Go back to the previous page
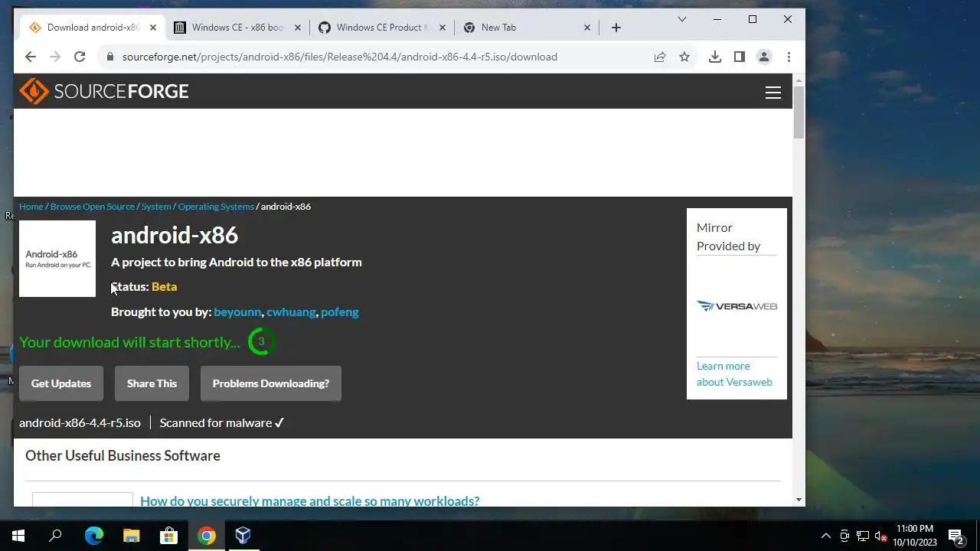Screen dimensions: 980x551 31,57
